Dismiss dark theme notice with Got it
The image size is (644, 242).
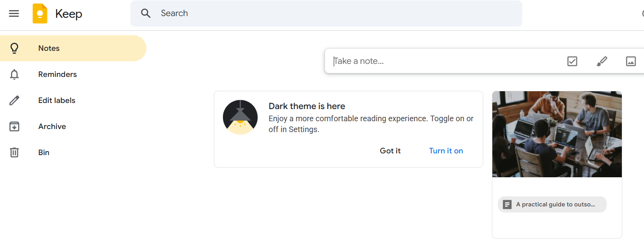tap(390, 151)
